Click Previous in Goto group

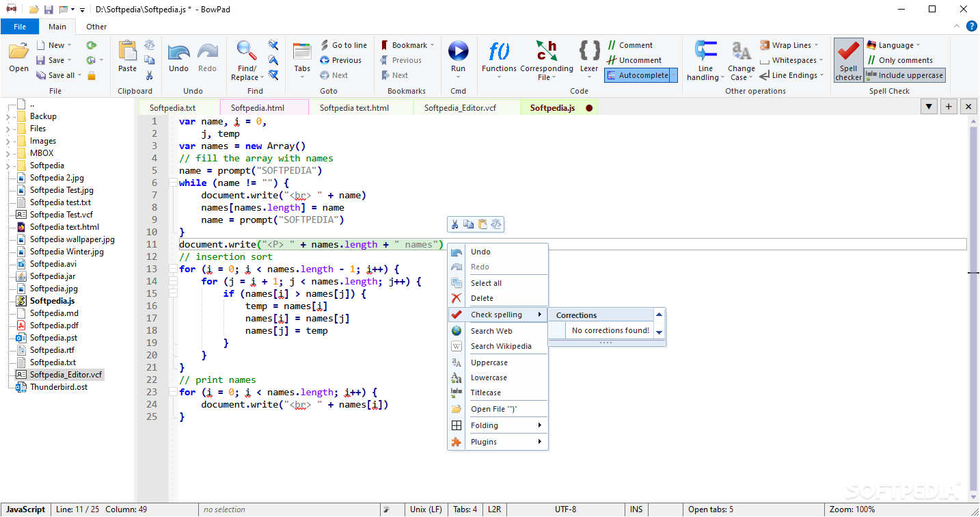click(x=340, y=60)
